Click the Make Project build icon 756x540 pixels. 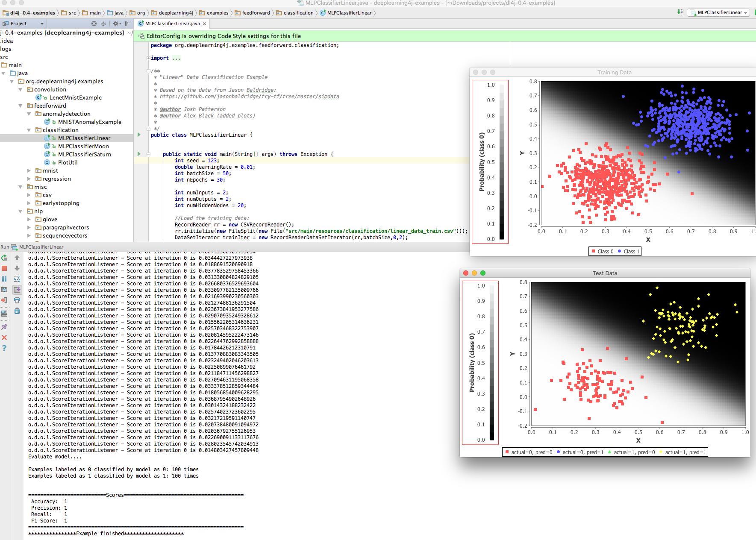(680, 12)
